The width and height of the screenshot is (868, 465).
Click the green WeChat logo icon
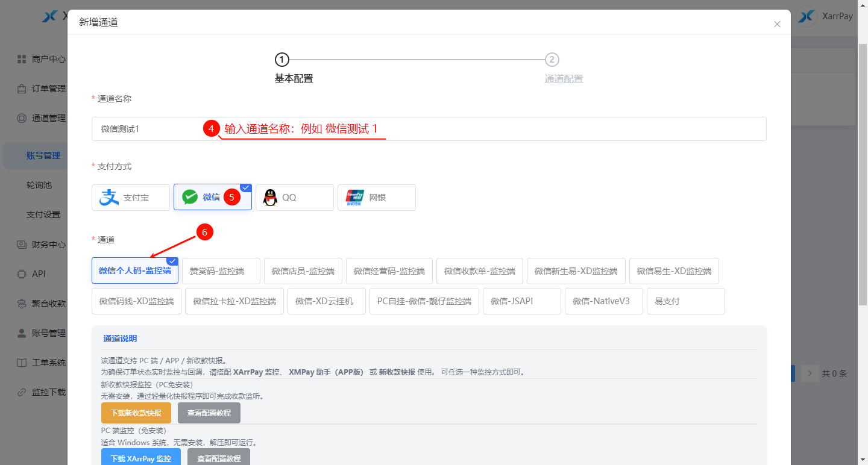click(190, 198)
